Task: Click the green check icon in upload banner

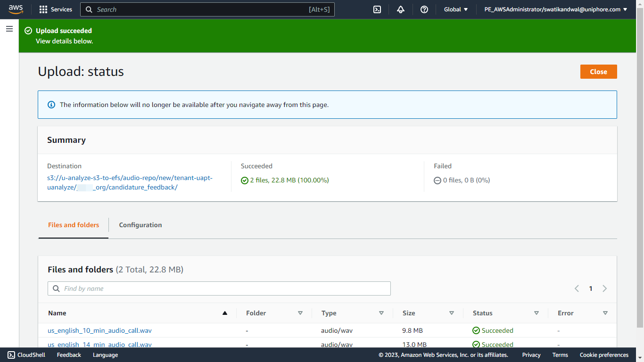Action: [28, 31]
